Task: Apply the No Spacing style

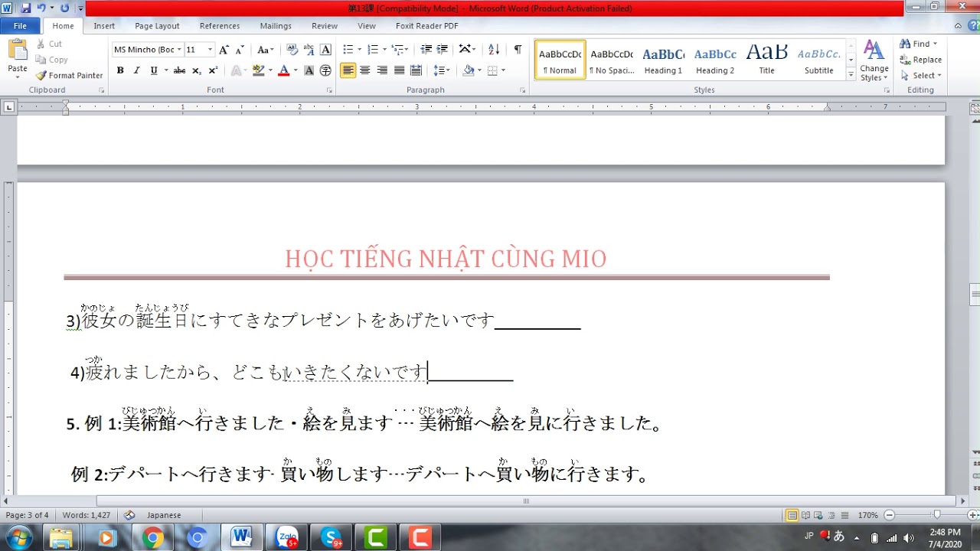Action: [x=612, y=60]
